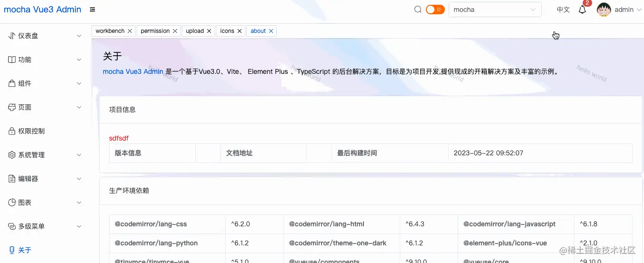Select the about tab
Screen dimensions: 644x263
(x=258, y=31)
